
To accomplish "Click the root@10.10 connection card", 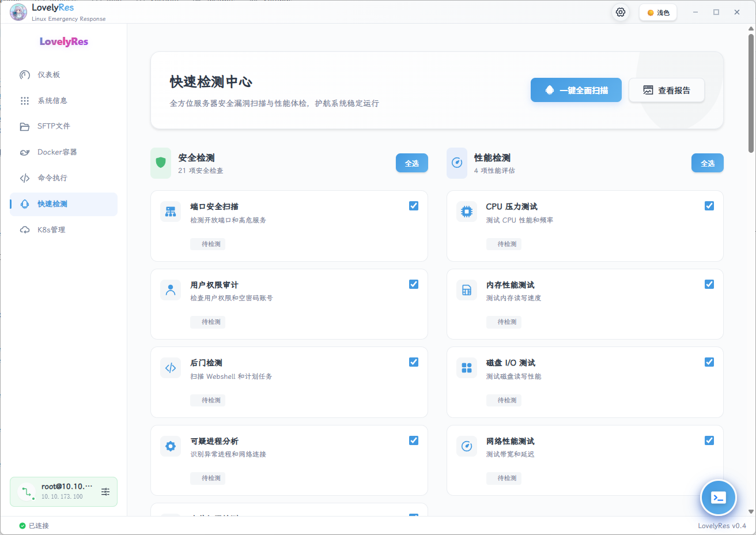I will tap(63, 492).
